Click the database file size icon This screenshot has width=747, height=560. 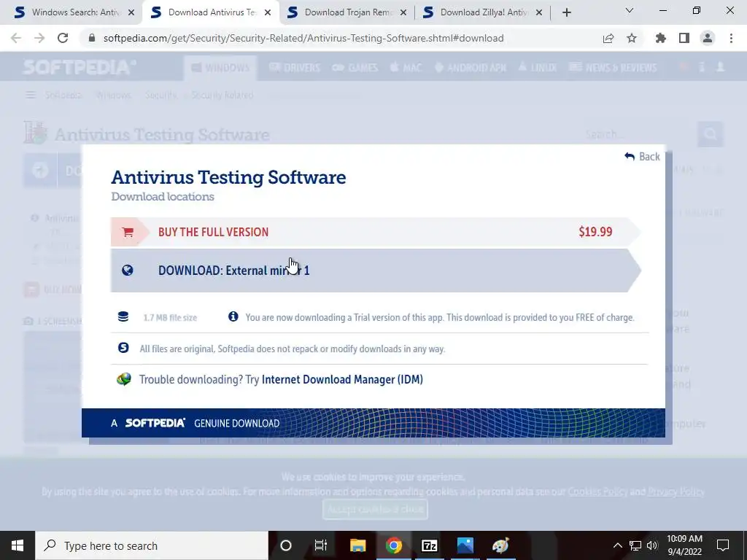pyautogui.click(x=123, y=316)
